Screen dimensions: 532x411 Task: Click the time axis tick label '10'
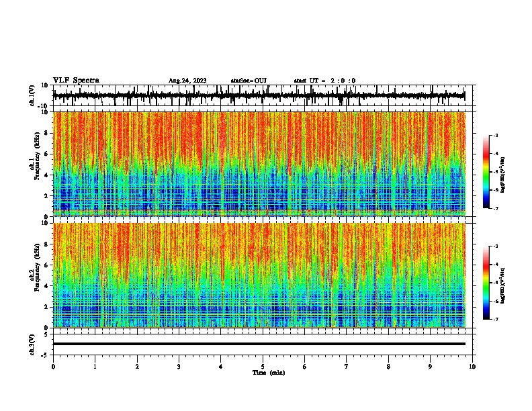tap(472, 366)
